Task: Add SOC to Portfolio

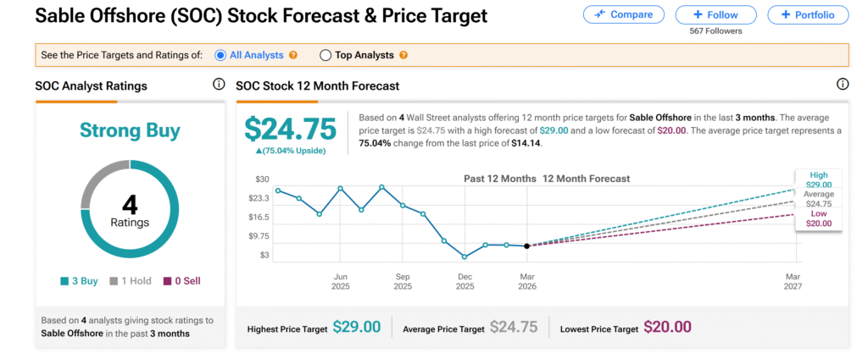Action: (x=808, y=14)
